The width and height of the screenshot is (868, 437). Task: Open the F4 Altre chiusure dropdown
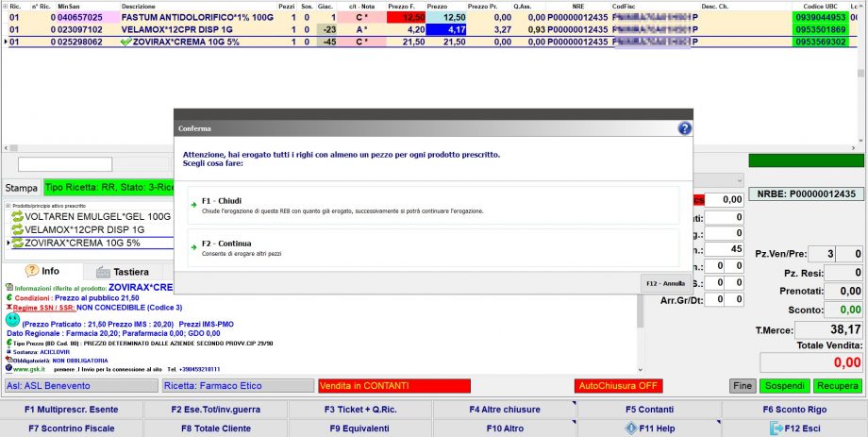tap(505, 410)
